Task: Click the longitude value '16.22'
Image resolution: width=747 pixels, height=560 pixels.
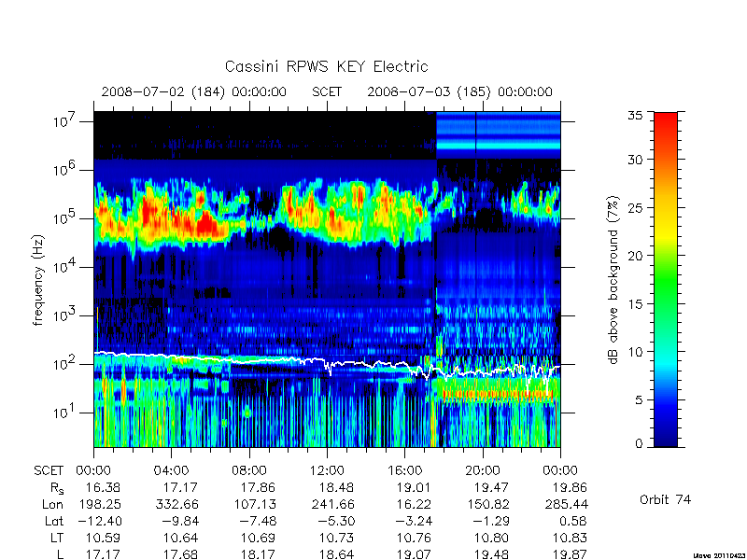Action: point(414,504)
